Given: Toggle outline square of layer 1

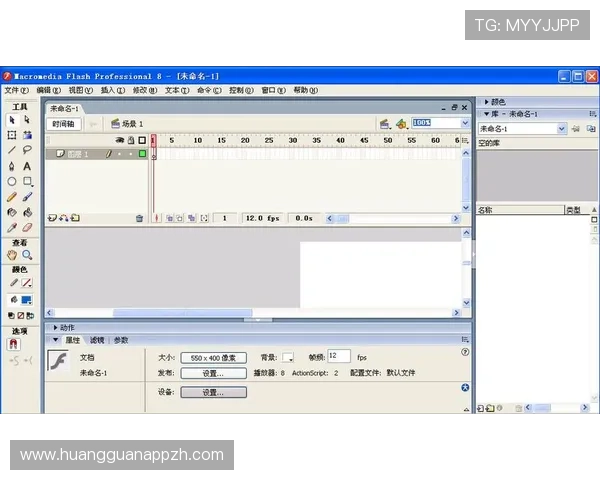Looking at the screenshot, I should [x=142, y=154].
